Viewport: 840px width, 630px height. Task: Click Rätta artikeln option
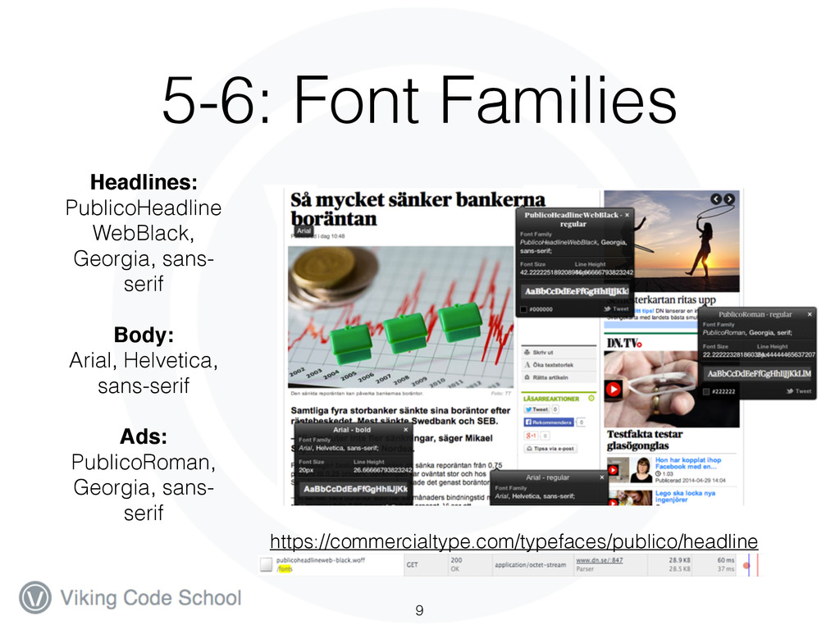[x=559, y=377]
